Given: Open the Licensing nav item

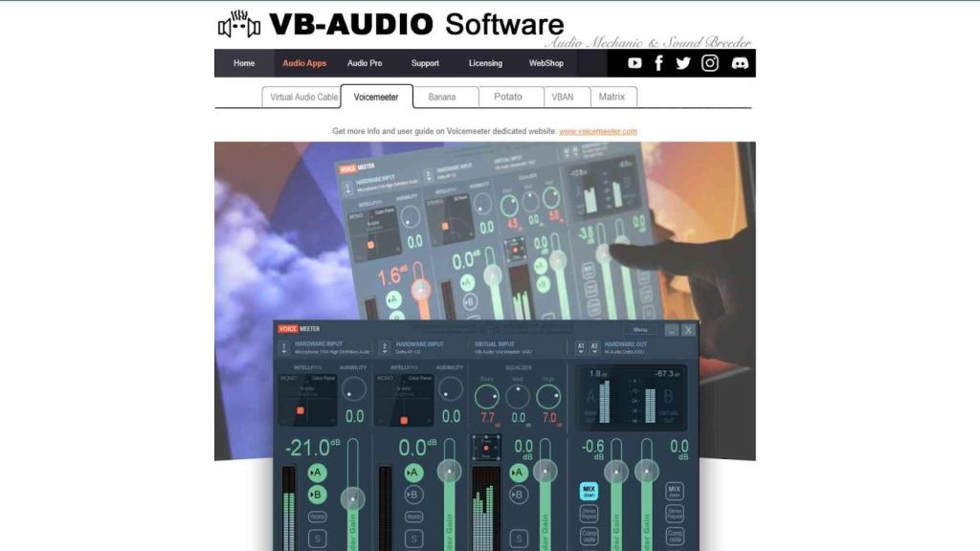Looking at the screenshot, I should click(x=485, y=63).
